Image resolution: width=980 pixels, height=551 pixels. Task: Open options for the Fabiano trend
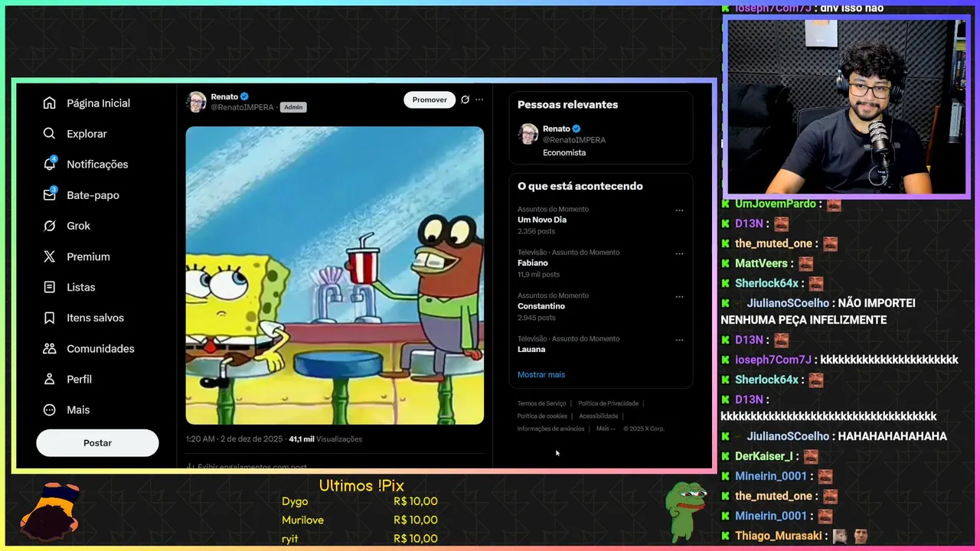click(x=679, y=253)
